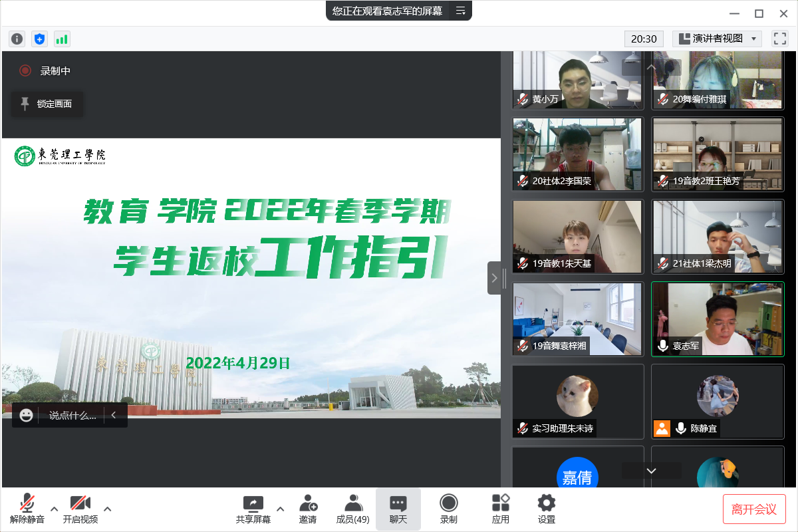
Task: Click 锁定画面 to pin the screen
Action: click(x=47, y=104)
